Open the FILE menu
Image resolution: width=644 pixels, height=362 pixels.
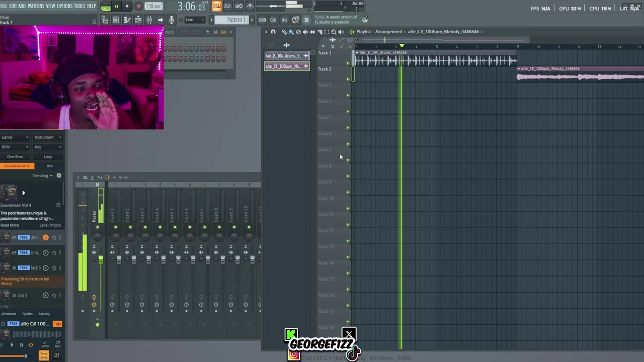(4, 6)
